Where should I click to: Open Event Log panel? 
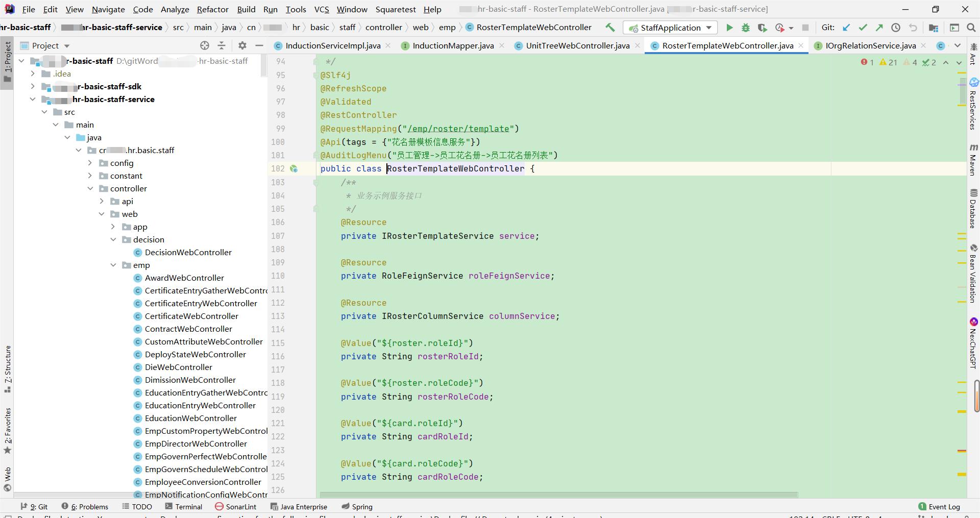click(939, 507)
